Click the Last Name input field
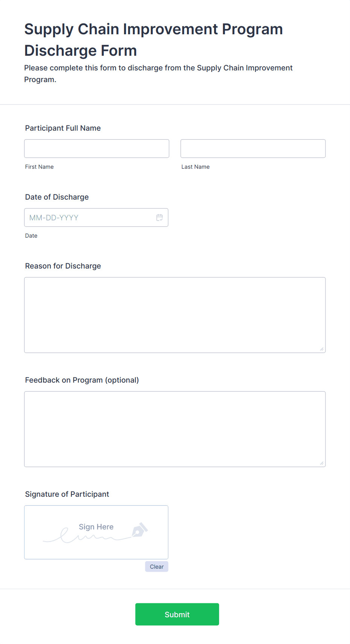The height and width of the screenshot is (644, 350). pyautogui.click(x=253, y=149)
